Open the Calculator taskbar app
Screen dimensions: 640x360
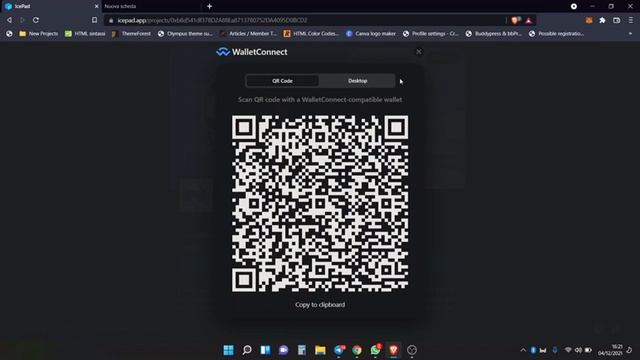302,350
